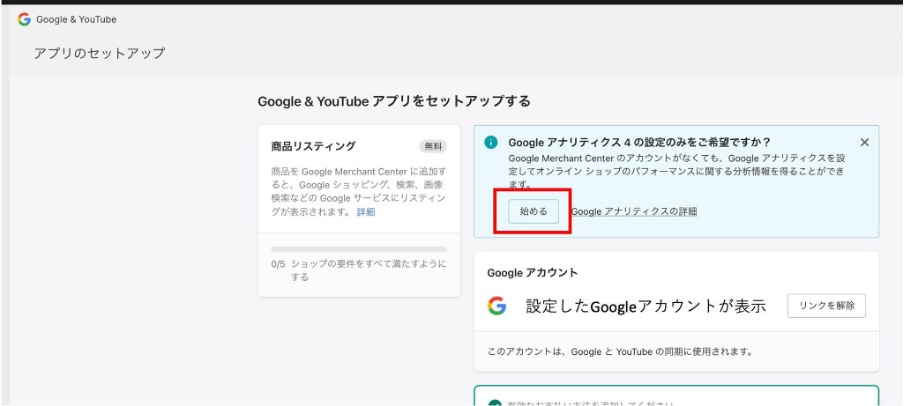904x406 pixels.
Task: Click the 0/5 requirements progress bar
Action: (x=359, y=249)
